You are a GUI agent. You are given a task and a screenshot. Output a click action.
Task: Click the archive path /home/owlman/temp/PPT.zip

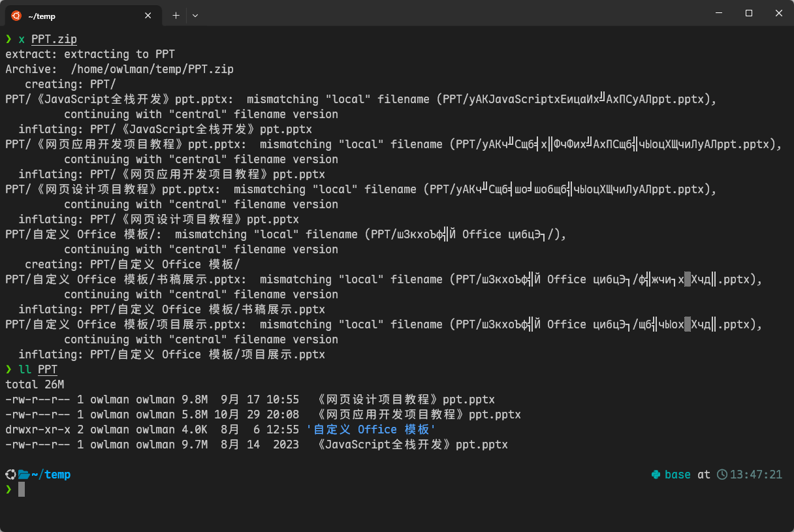coord(152,69)
